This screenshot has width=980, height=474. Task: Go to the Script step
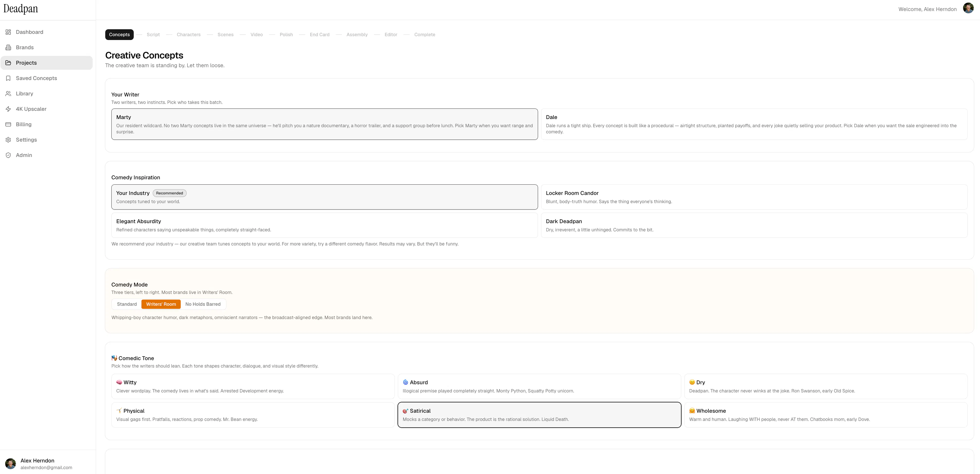tap(153, 35)
